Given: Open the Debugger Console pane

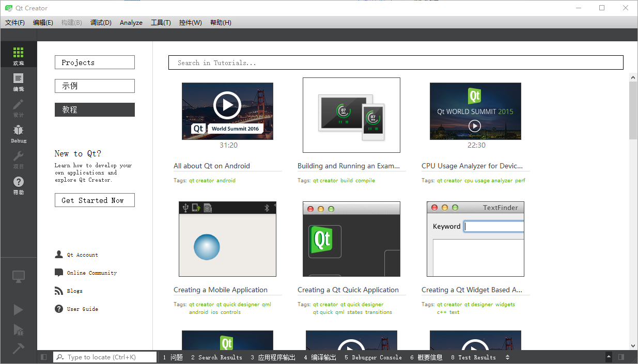Looking at the screenshot, I should 373,357.
